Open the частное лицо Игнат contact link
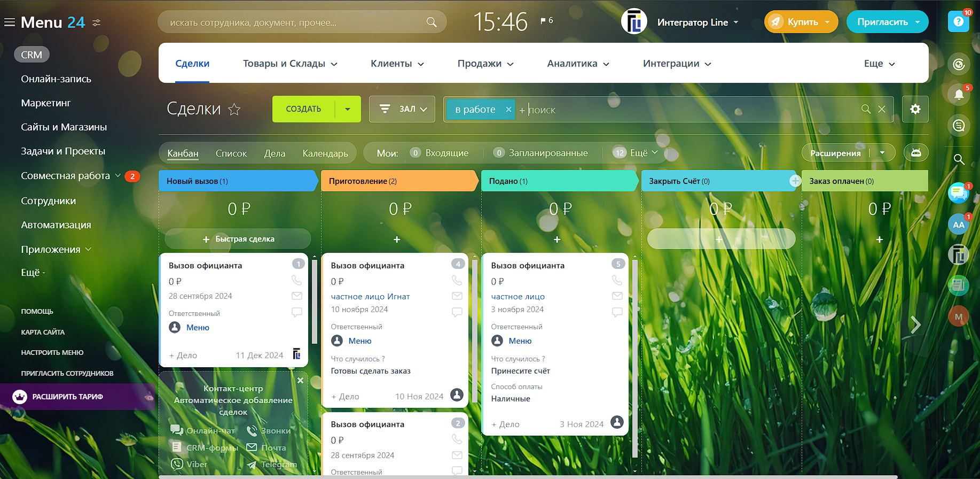The width and height of the screenshot is (980, 479). (370, 296)
